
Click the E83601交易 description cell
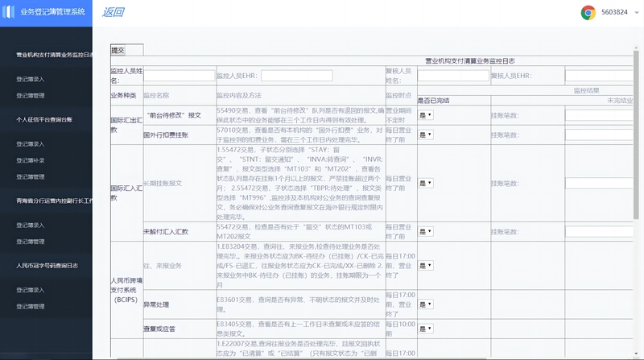[300, 304]
